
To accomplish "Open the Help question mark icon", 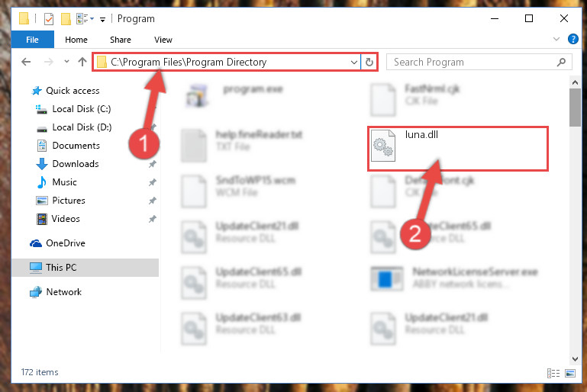I will point(572,39).
